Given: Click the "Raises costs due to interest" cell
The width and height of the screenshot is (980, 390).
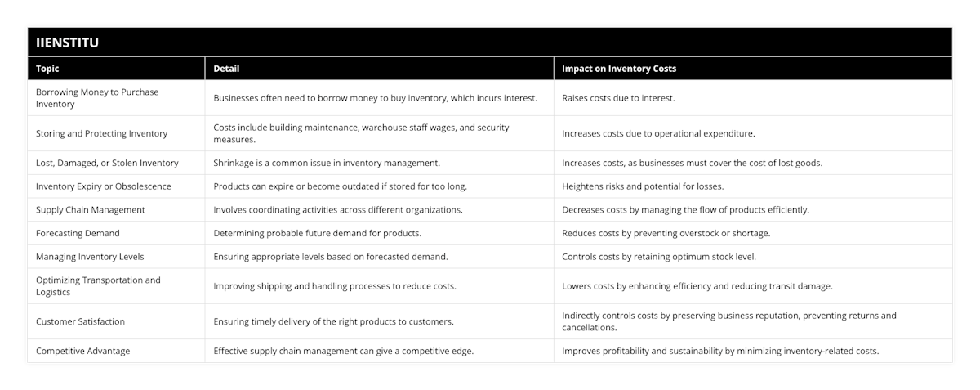Looking at the screenshot, I should coord(617,98).
